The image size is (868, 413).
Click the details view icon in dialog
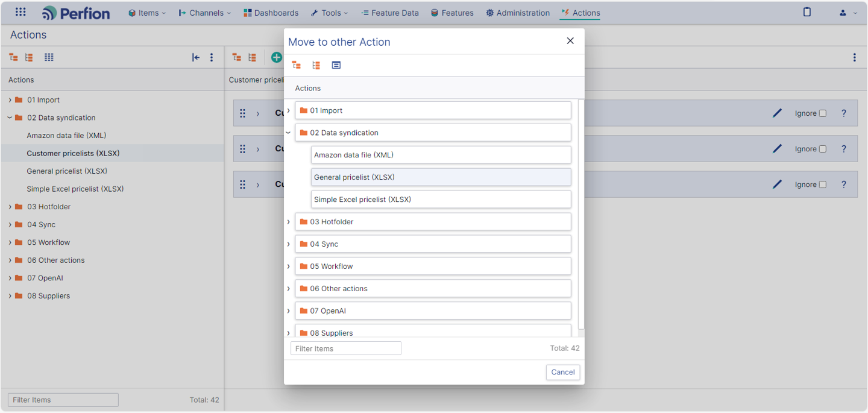(336, 65)
